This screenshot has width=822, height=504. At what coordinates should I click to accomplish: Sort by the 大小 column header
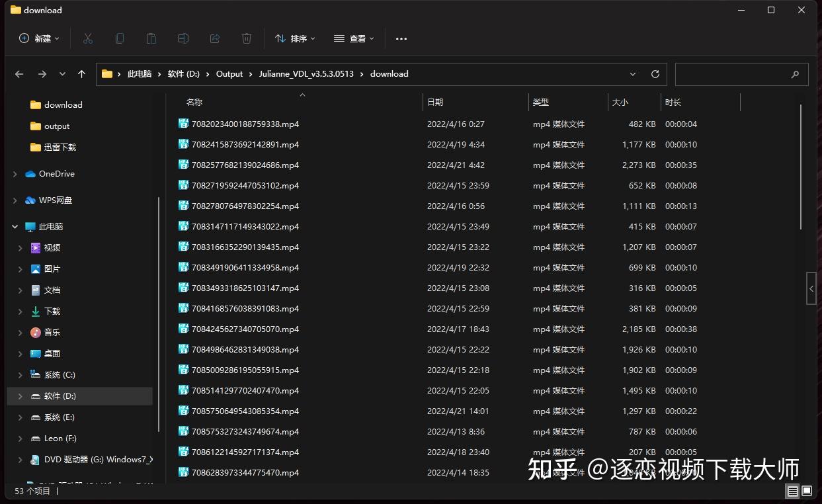click(x=620, y=103)
